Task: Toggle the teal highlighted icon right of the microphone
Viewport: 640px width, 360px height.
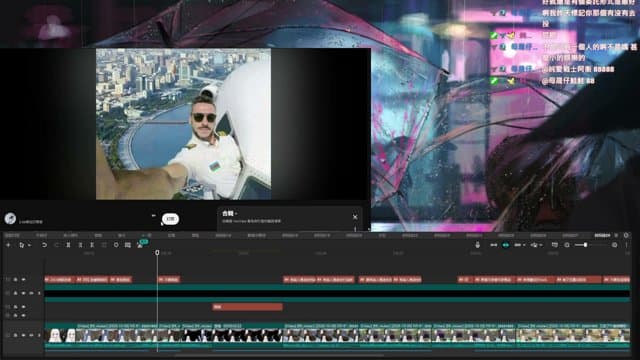Action: [506, 245]
